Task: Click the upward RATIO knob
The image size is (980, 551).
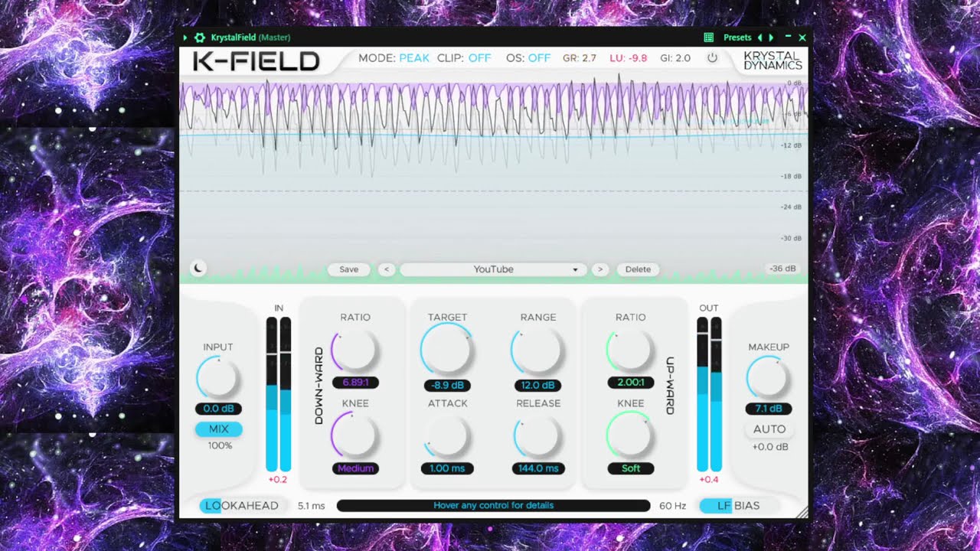Action: click(x=631, y=350)
